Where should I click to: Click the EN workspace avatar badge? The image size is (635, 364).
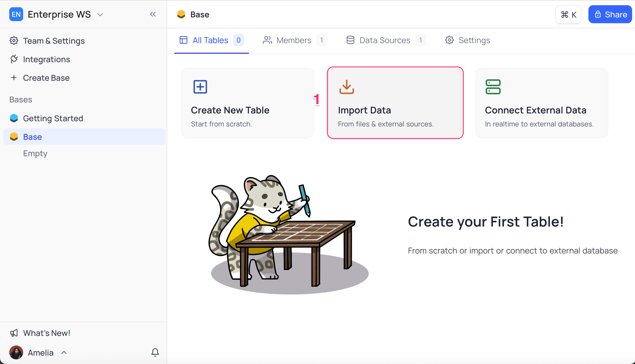click(16, 14)
